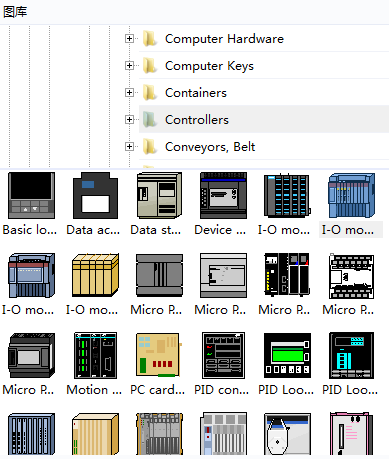This screenshot has width=389, height=459.
Task: Pick the Basic lo... controller symbol
Action: coord(31,195)
